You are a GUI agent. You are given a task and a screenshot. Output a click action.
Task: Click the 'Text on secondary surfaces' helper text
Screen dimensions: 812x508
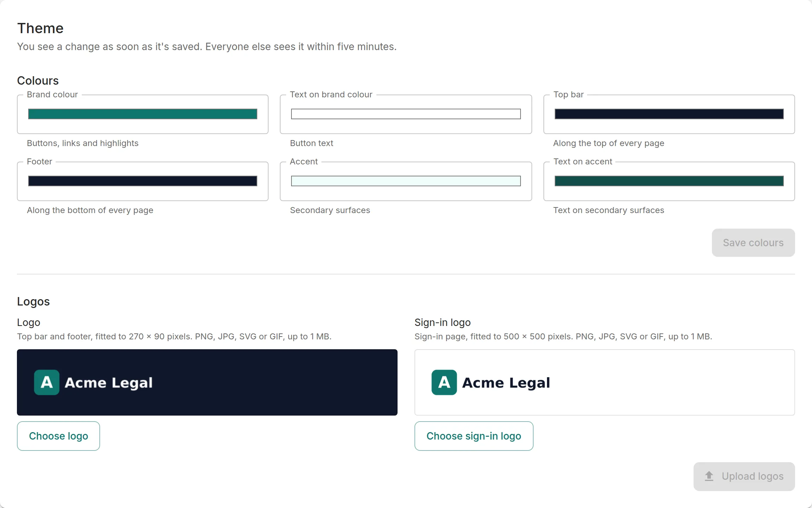(609, 210)
